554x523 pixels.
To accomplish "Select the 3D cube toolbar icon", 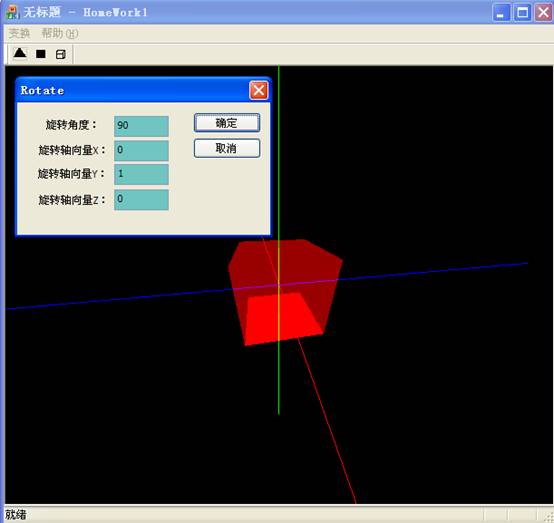I will (61, 54).
